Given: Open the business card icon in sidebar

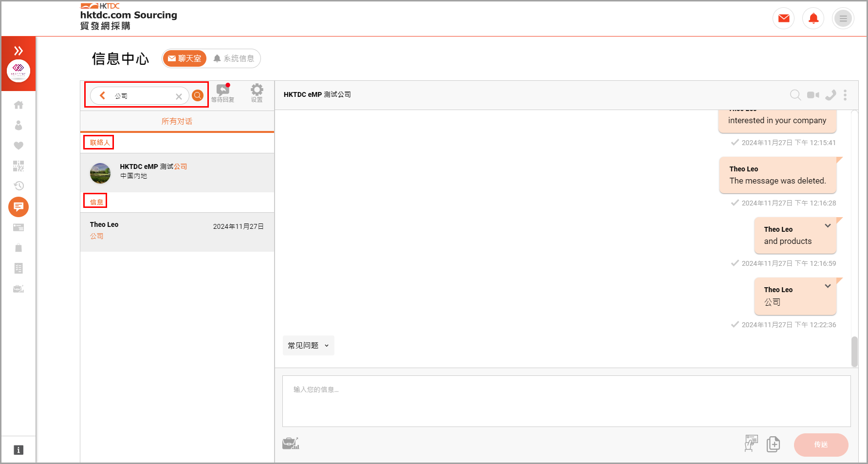Looking at the screenshot, I should pos(18,227).
